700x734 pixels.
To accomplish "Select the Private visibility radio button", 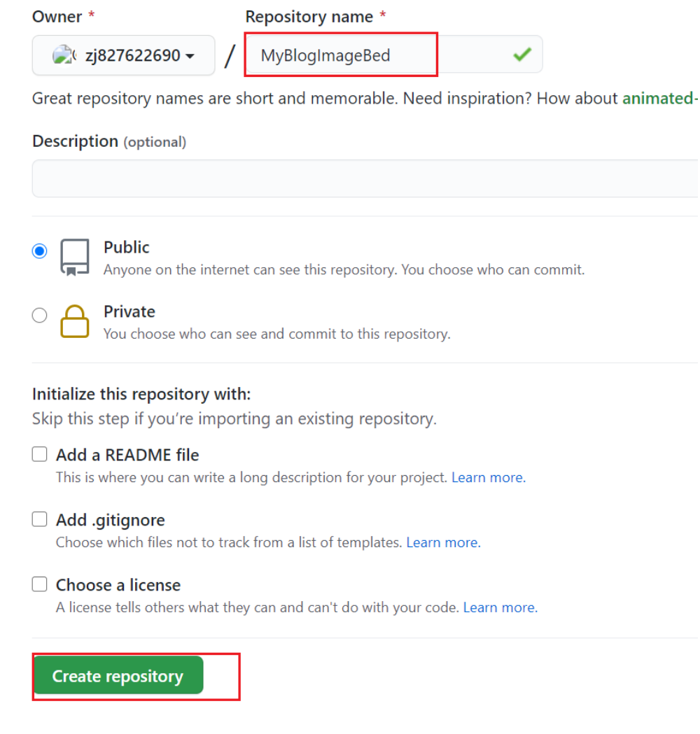I will (39, 315).
